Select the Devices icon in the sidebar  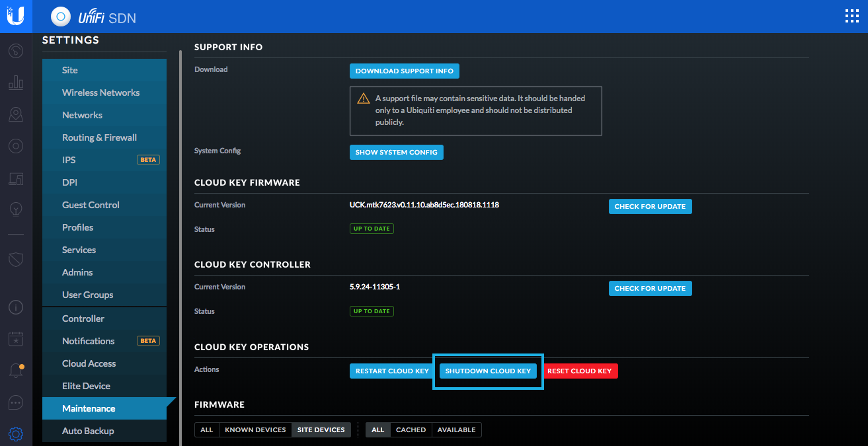[x=15, y=146]
